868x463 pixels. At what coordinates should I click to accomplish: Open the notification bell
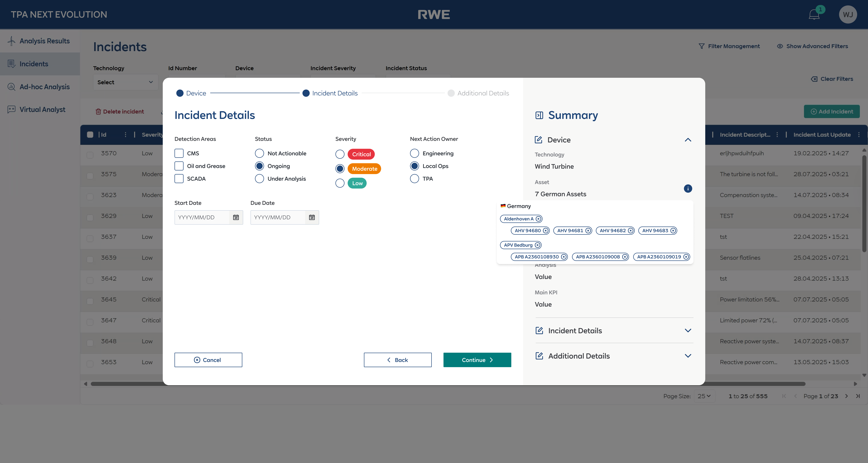coord(814,14)
